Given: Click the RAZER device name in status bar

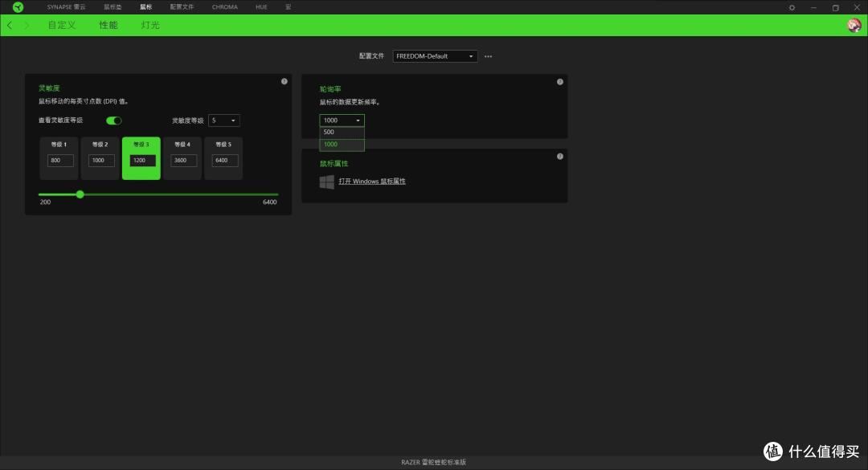Looking at the screenshot, I should coord(433,462).
